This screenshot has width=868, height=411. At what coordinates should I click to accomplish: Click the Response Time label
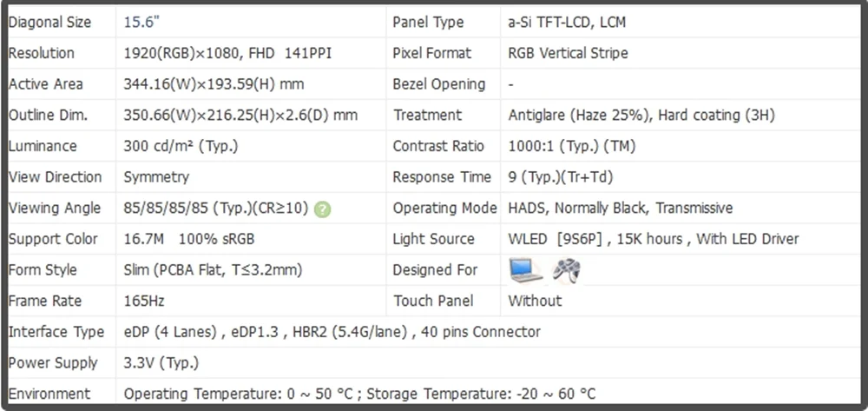442,177
